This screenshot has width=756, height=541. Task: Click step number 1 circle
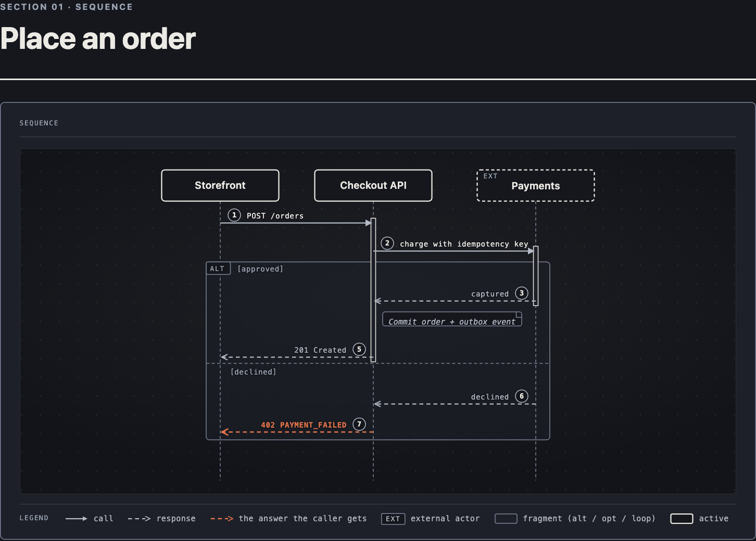point(234,215)
